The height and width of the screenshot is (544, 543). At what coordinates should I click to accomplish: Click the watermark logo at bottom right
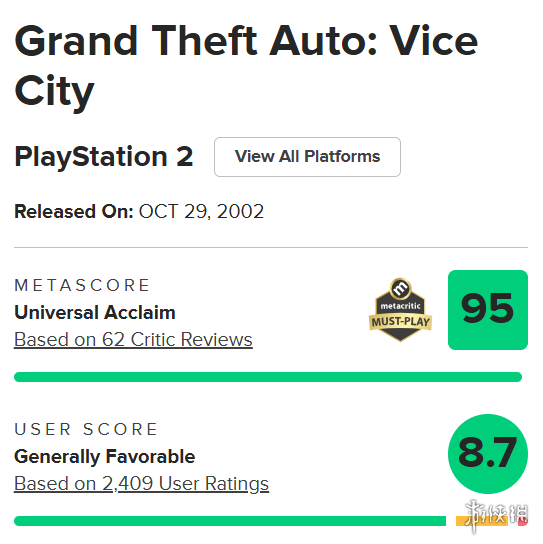pos(496,515)
